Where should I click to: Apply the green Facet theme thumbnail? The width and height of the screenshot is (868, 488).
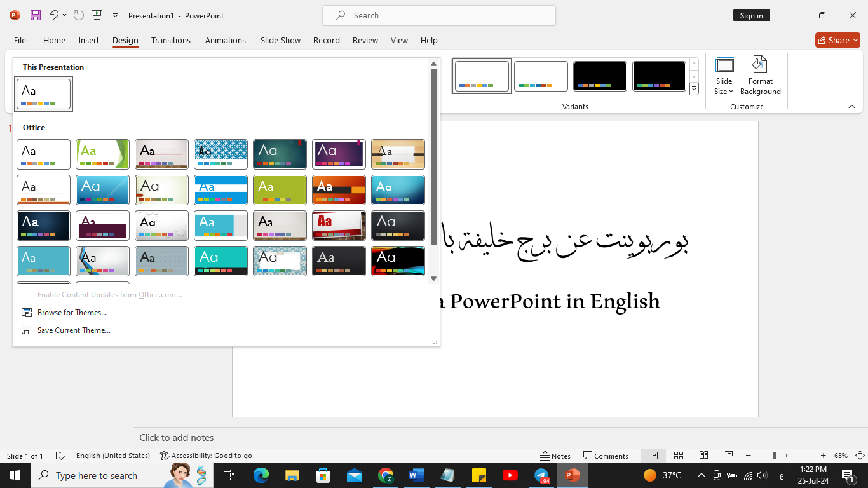pos(102,154)
